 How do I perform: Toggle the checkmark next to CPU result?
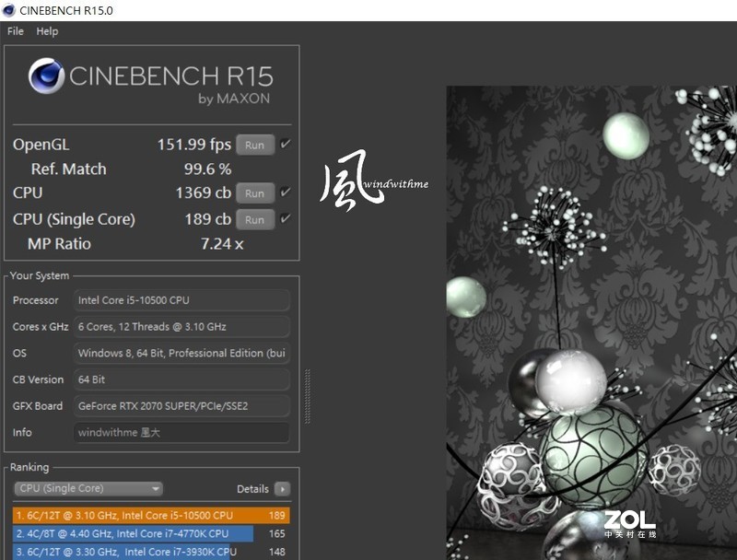coord(284,193)
